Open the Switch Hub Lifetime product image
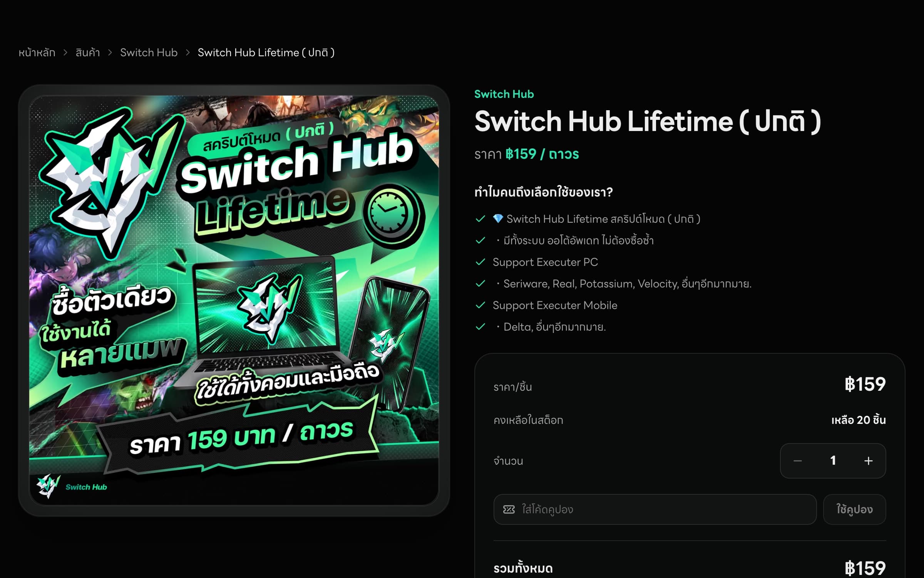Screen dimensions: 924x578 tap(234, 300)
